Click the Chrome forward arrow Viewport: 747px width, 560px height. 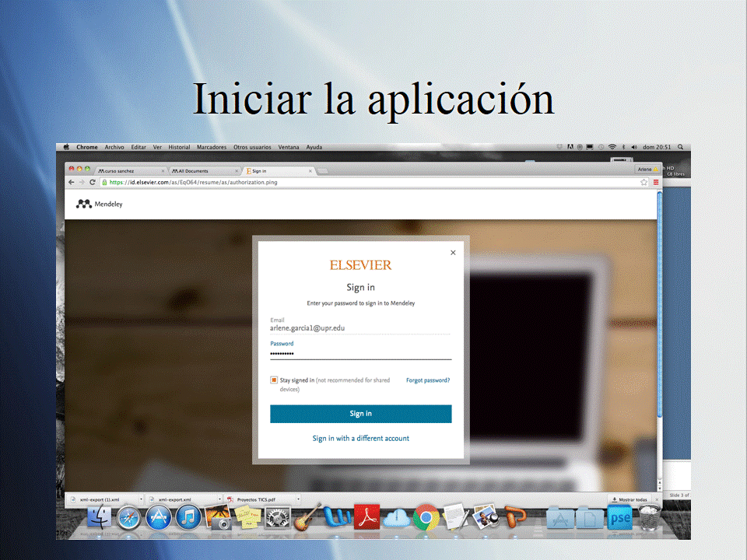click(82, 182)
